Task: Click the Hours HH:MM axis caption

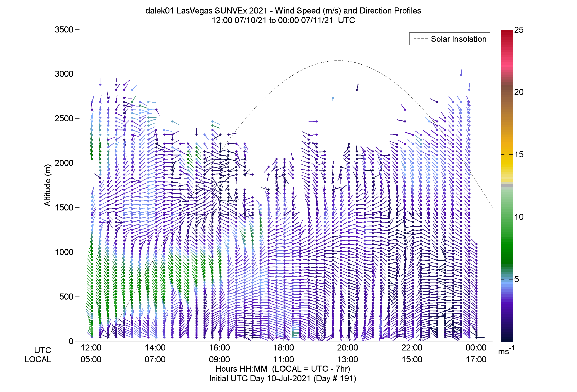Action: [283, 369]
